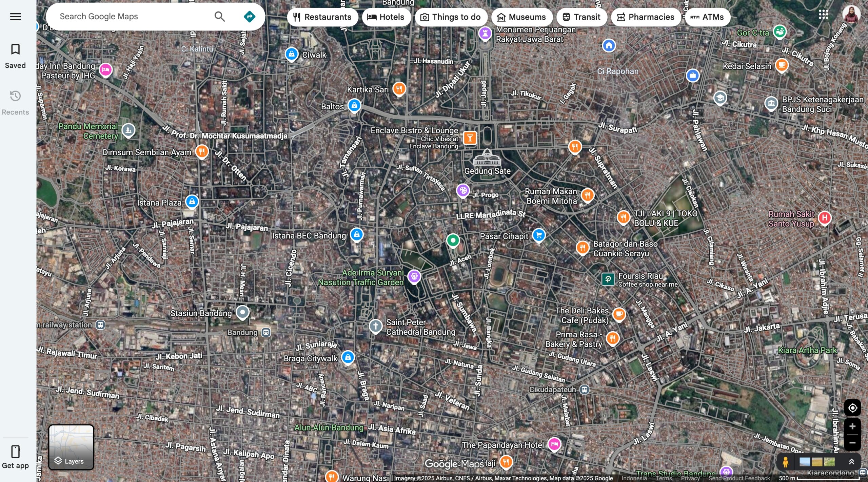Select the Museums category chip

521,17
